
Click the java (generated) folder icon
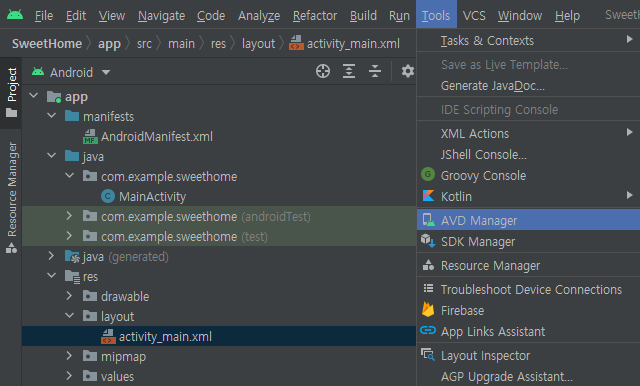[72, 256]
